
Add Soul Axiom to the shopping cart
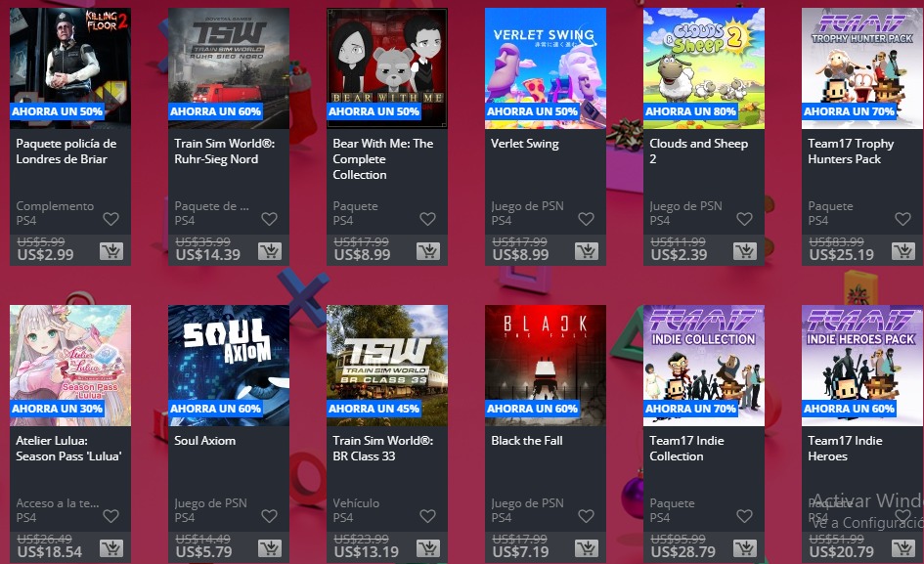click(270, 548)
